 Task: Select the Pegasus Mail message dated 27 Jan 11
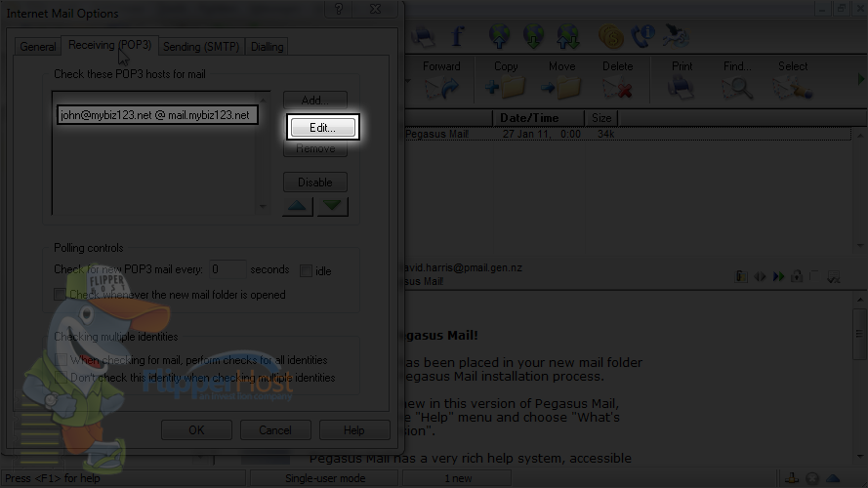pyautogui.click(x=628, y=134)
